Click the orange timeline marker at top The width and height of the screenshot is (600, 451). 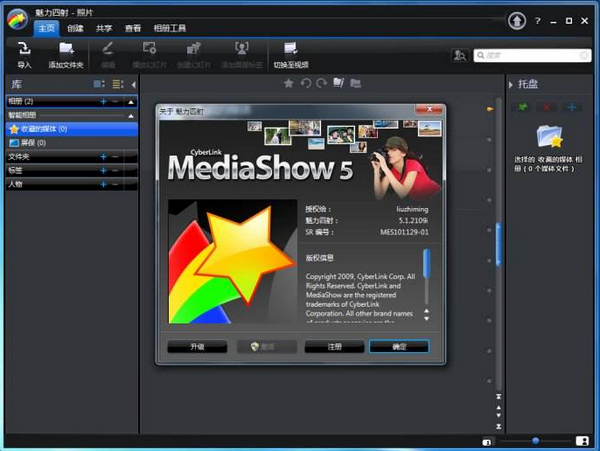(490, 109)
